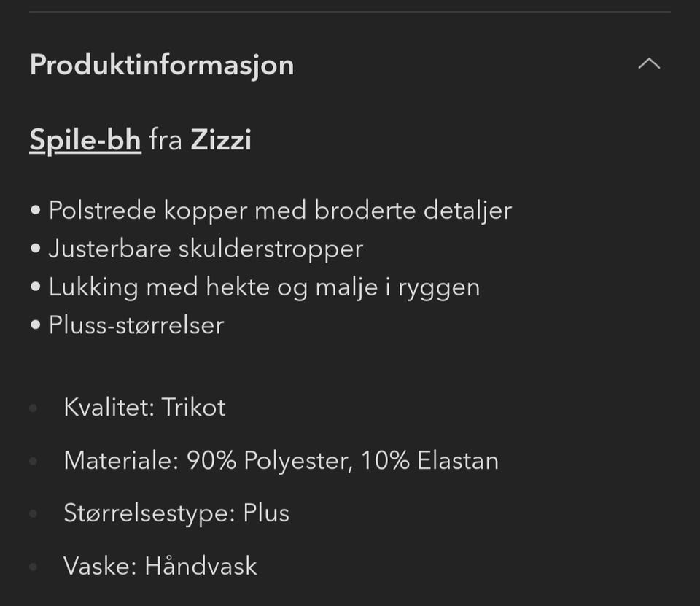Click the 'Materiale: 90% Polyester' row
This screenshot has width=700, height=606.
[281, 460]
